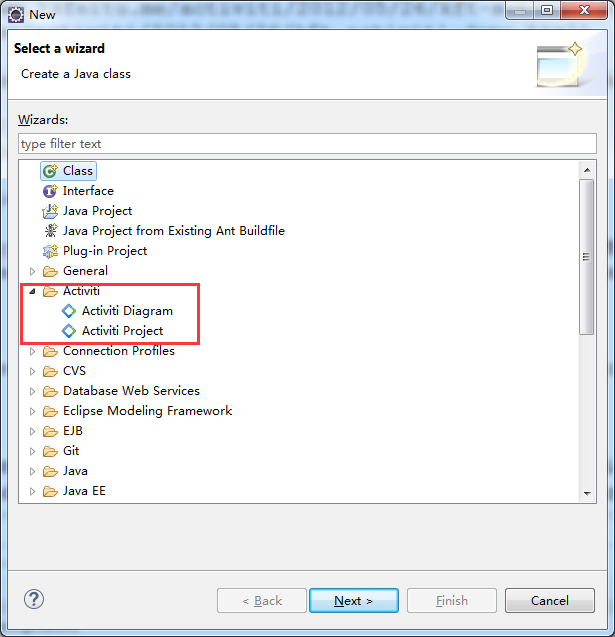615x637 pixels.
Task: Expand the EJB folder
Action: click(32, 431)
